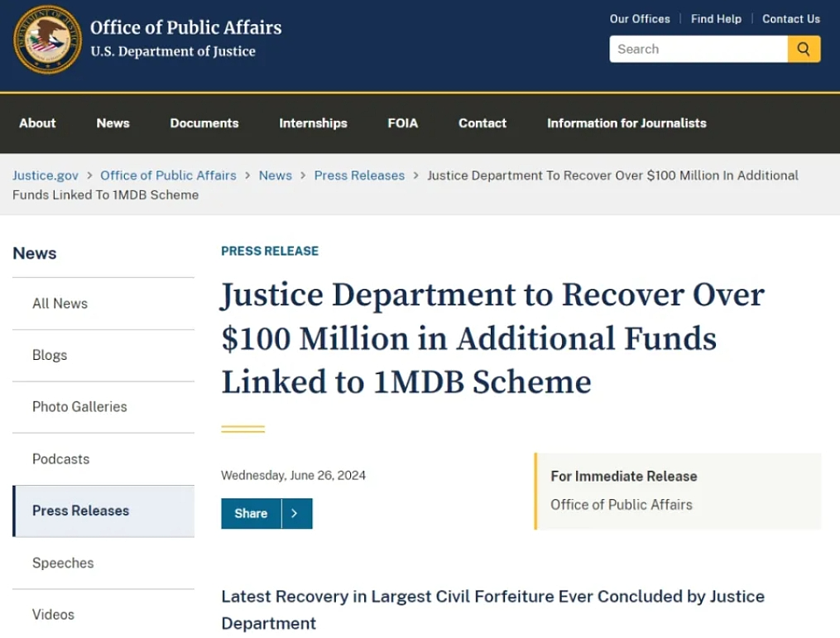Select Photo Galleries in sidebar

(x=103, y=407)
